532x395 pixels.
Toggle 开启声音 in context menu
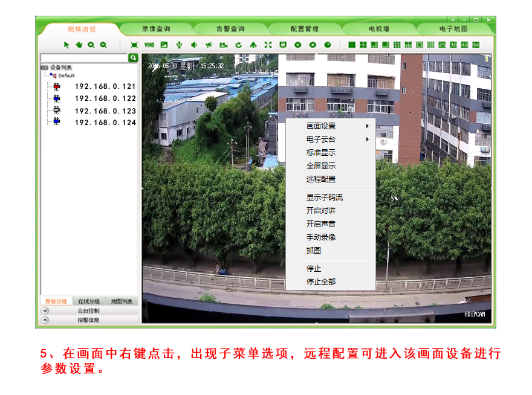click(x=321, y=224)
